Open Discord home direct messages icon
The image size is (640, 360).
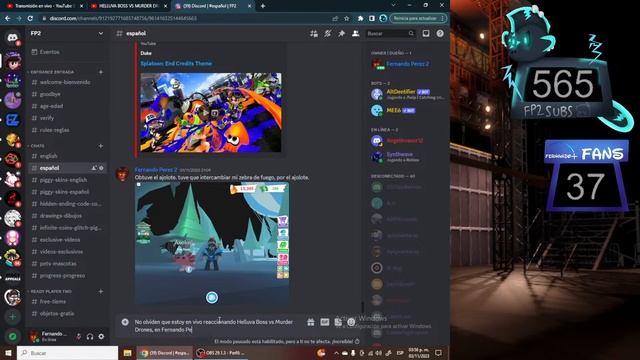tap(13, 38)
